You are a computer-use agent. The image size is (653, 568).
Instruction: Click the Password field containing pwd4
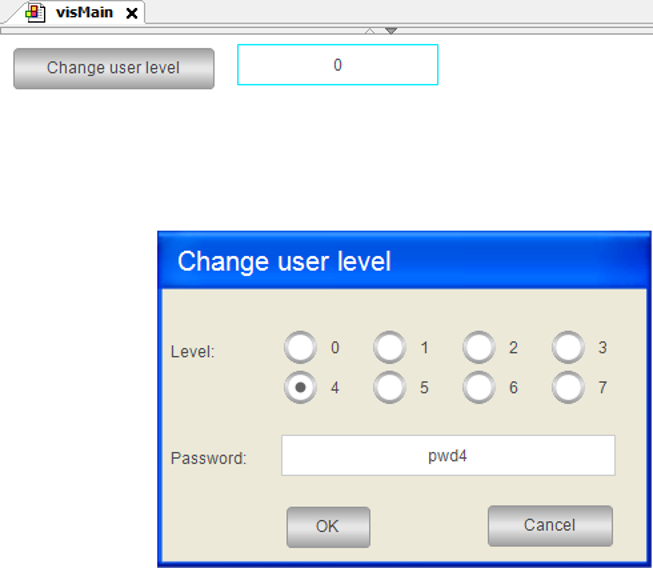point(448,456)
